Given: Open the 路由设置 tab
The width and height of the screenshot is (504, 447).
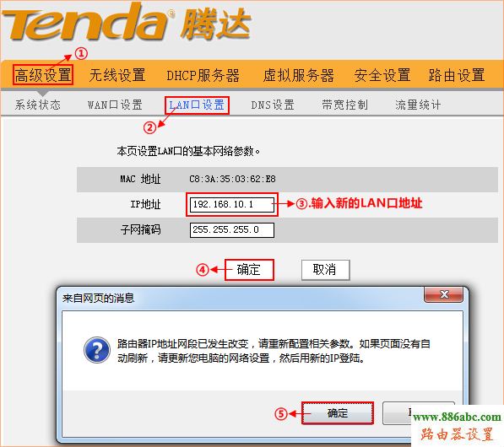Looking at the screenshot, I should [x=457, y=75].
